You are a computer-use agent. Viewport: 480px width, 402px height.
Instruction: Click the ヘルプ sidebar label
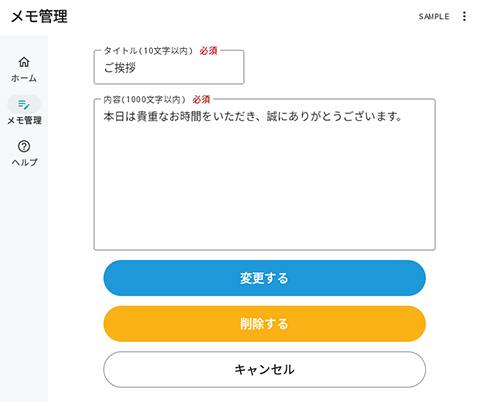point(24,162)
